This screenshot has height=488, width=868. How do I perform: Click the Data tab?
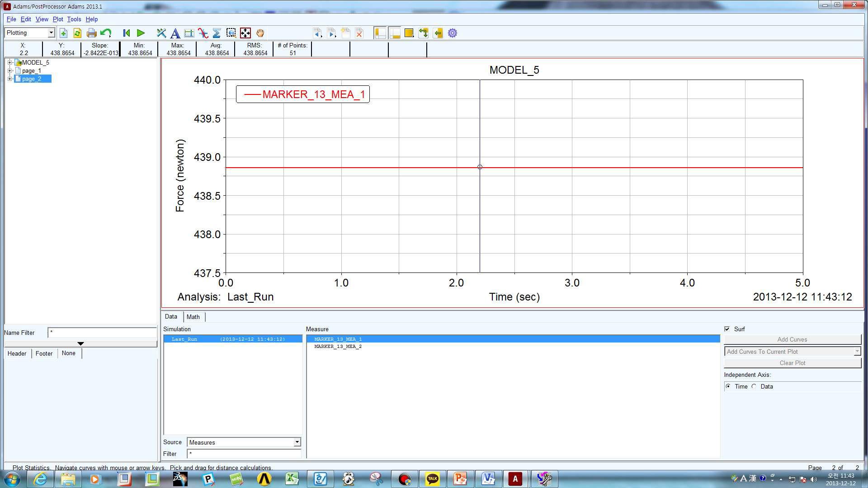[171, 316]
